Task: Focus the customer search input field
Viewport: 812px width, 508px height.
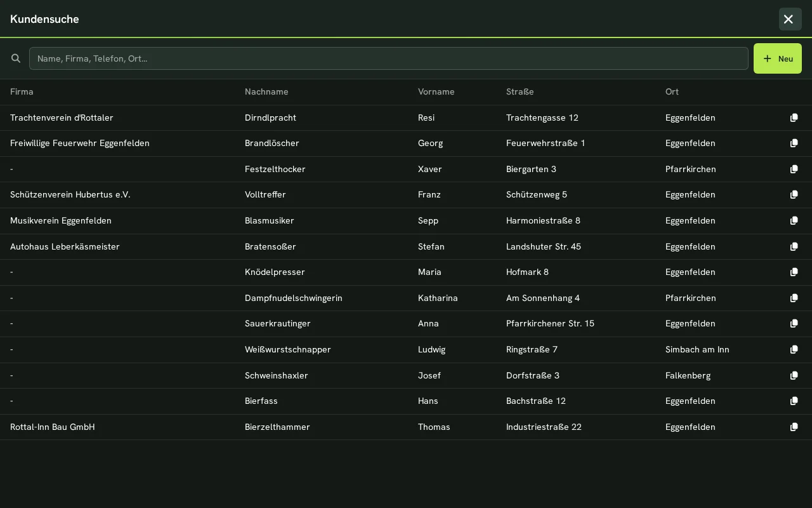Action: (389, 58)
